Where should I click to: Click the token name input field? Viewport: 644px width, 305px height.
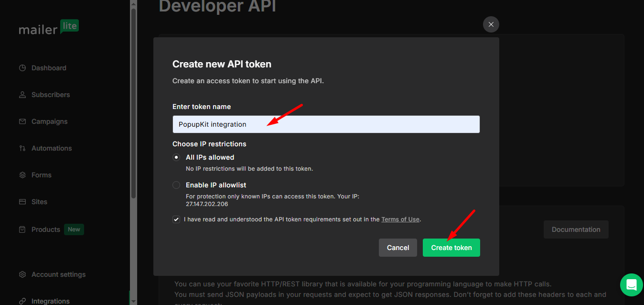click(x=326, y=124)
